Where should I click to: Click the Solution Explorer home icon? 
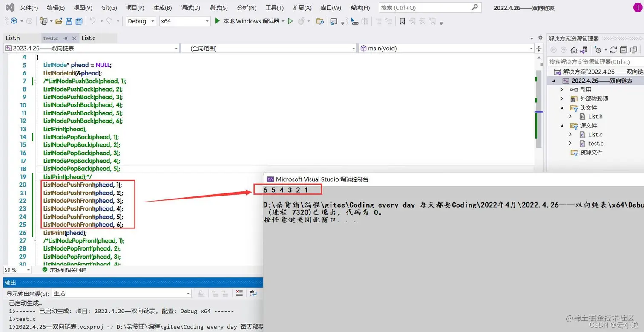tap(574, 50)
